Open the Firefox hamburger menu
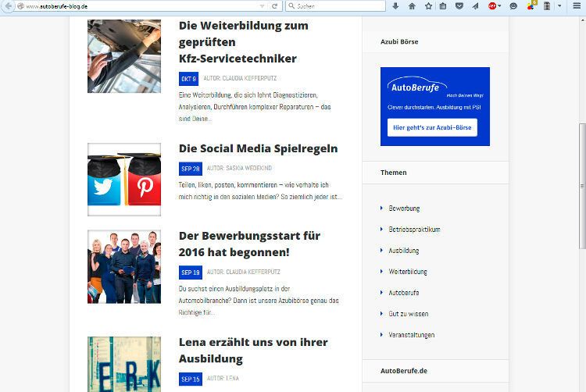Viewport: 586px width, 392px height. pos(577,6)
